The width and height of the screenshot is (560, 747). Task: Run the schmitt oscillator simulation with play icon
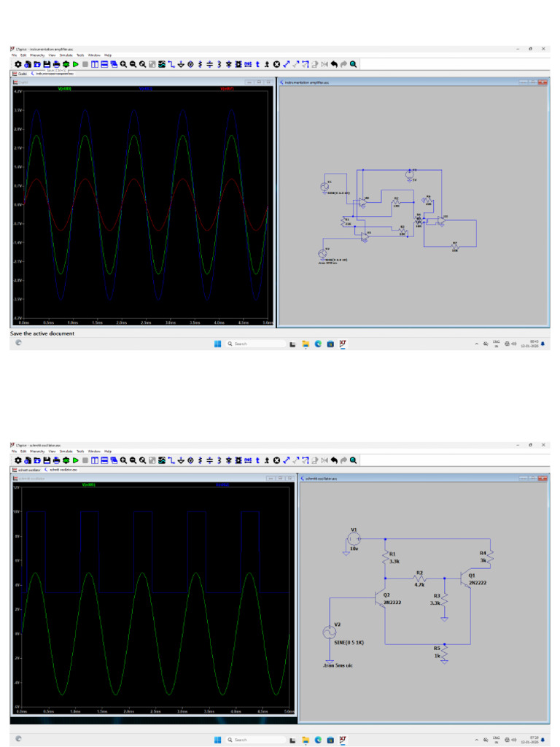75,460
